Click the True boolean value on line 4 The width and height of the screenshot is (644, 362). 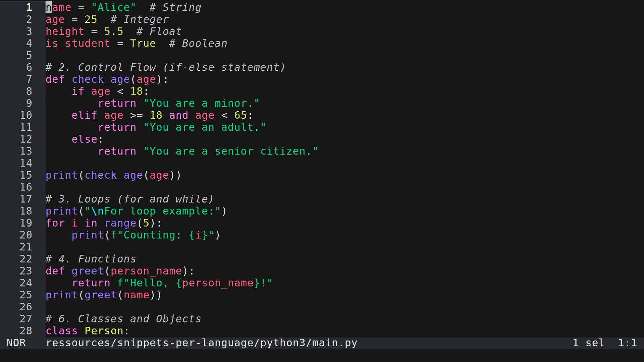pyautogui.click(x=143, y=43)
